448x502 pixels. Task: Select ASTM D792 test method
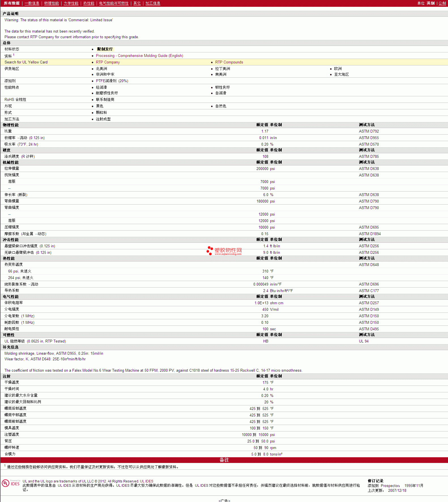(369, 131)
